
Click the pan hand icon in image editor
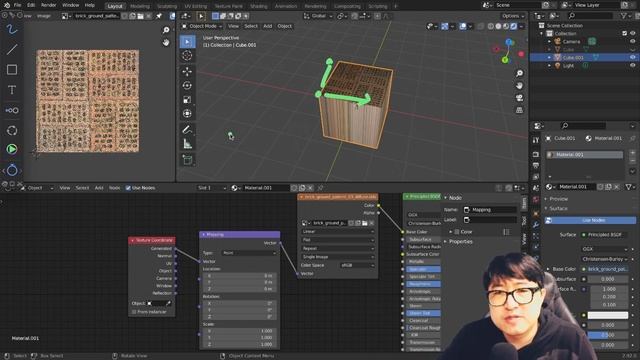coord(166,42)
